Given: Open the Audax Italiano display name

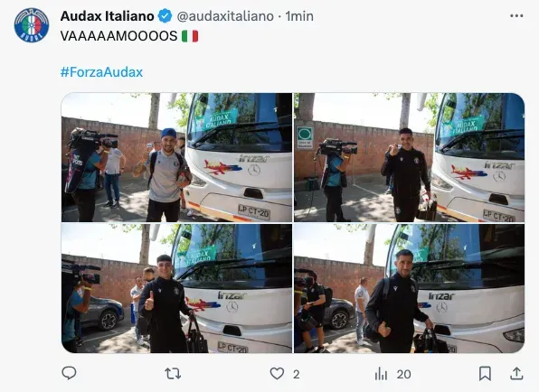Looking at the screenshot, I should point(108,16).
